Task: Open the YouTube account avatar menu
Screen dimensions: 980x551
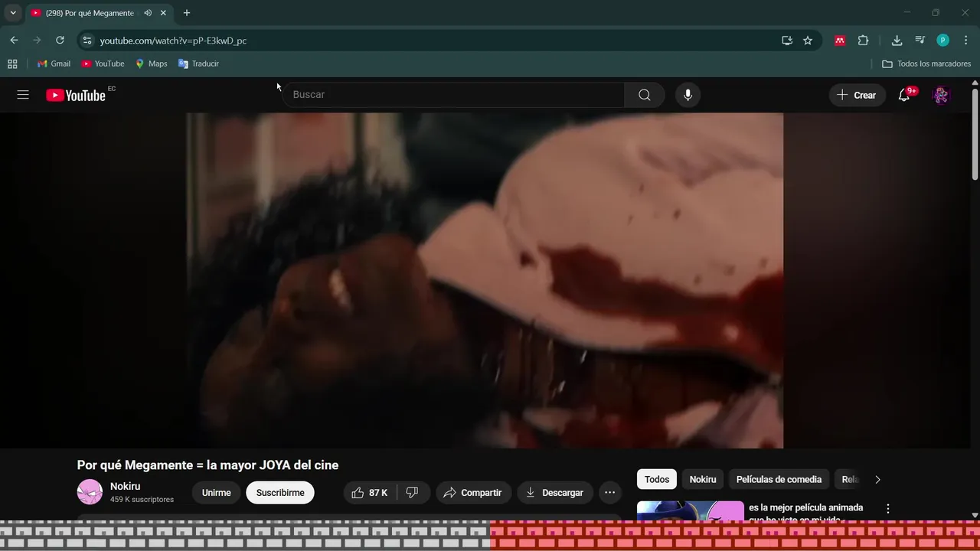Action: [x=941, y=95]
